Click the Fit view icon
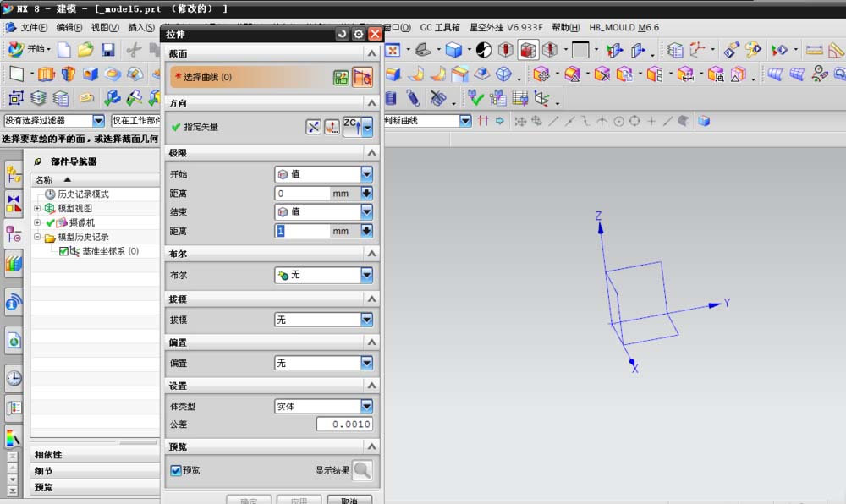Screen dimensions: 846x504 click(393, 50)
